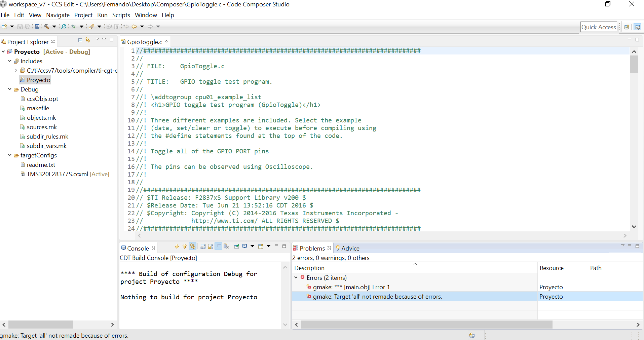Sort problems by Description column header
This screenshot has height=340, width=644.
click(415, 268)
